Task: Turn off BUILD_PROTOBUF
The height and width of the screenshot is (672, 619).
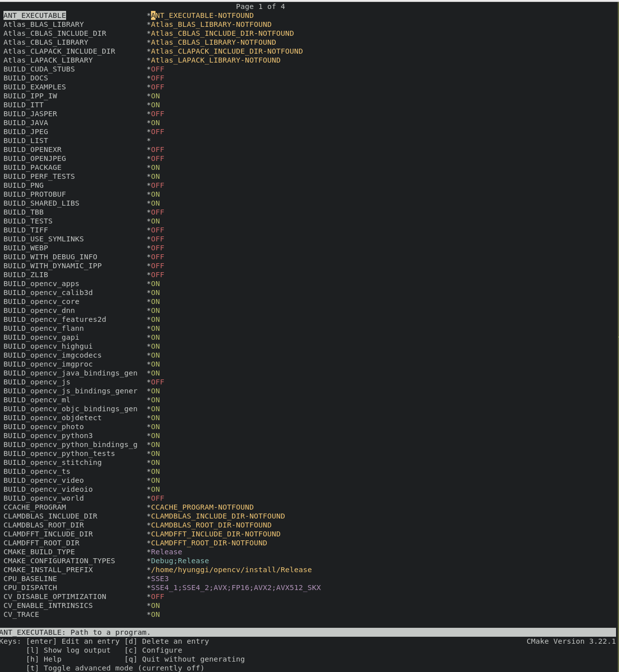Action: pos(155,194)
